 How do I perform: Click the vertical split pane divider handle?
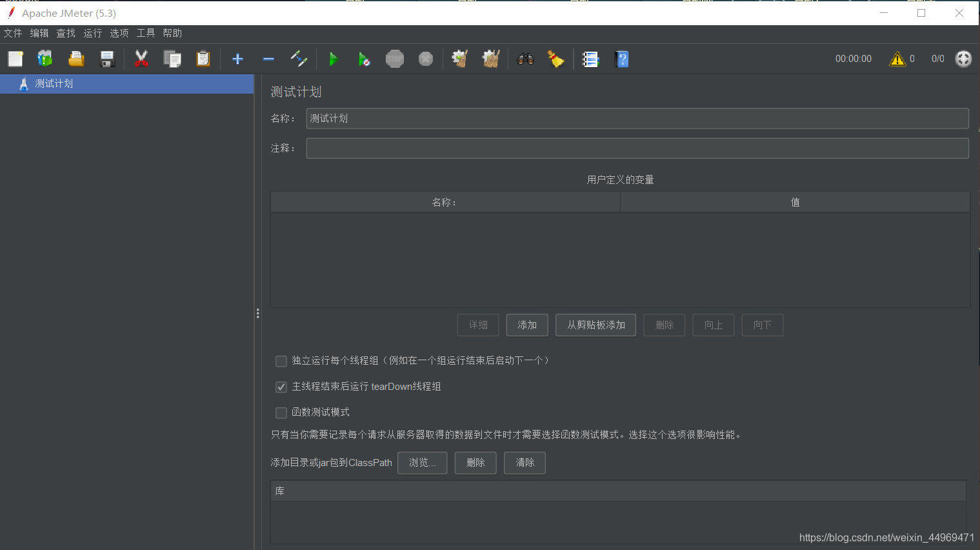[257, 313]
